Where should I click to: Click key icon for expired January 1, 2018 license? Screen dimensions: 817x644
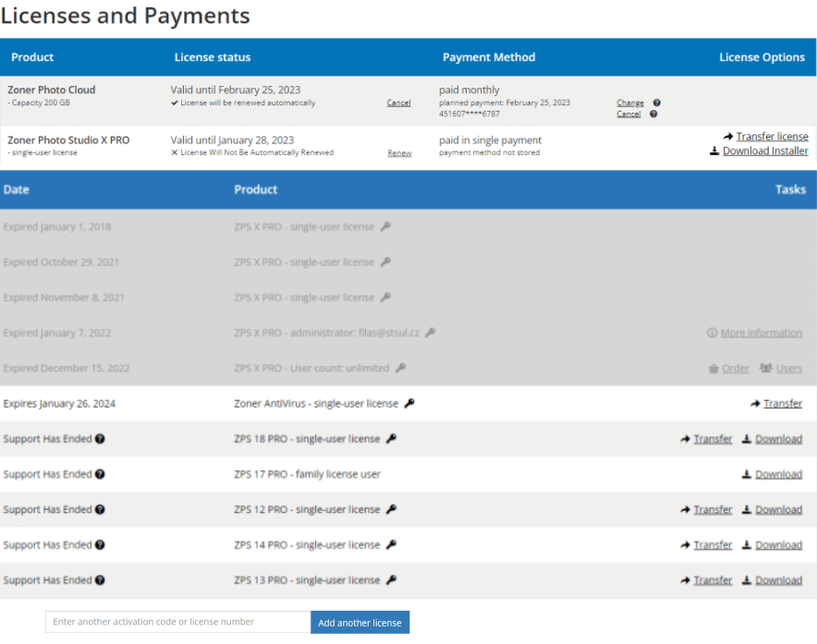click(385, 226)
